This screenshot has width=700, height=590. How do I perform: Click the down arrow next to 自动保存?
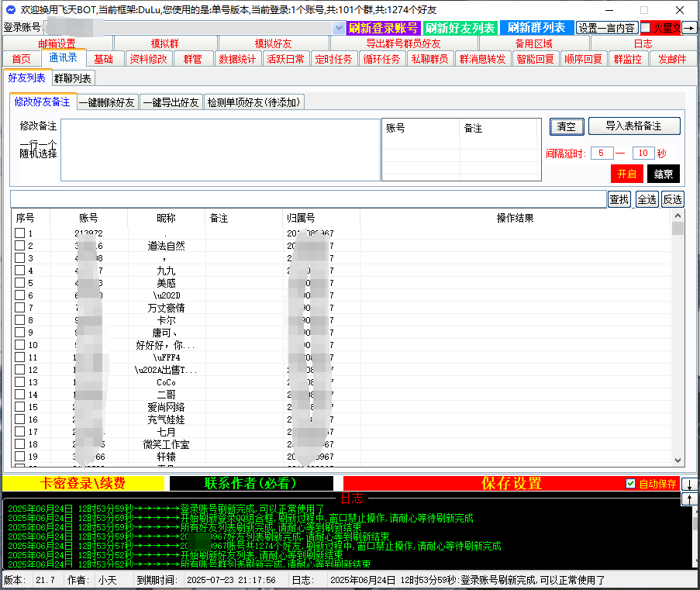(x=689, y=484)
